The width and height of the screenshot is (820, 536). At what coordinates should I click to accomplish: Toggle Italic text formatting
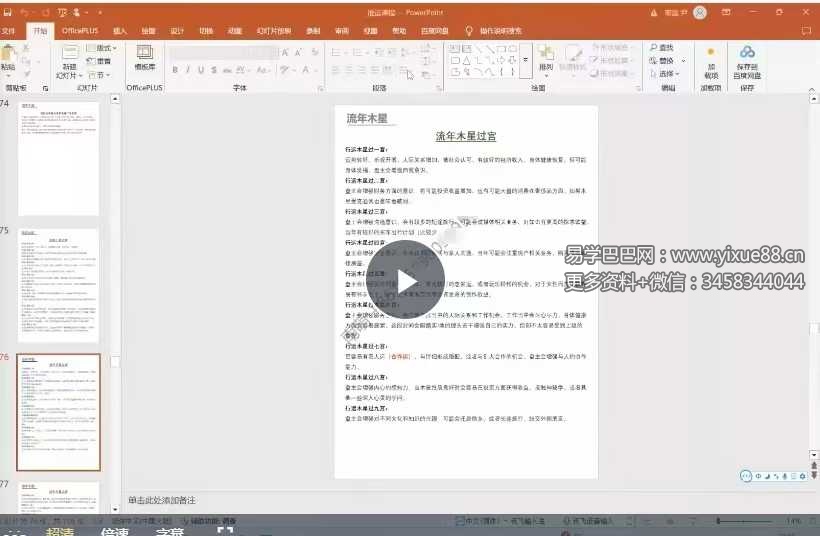tap(188, 70)
